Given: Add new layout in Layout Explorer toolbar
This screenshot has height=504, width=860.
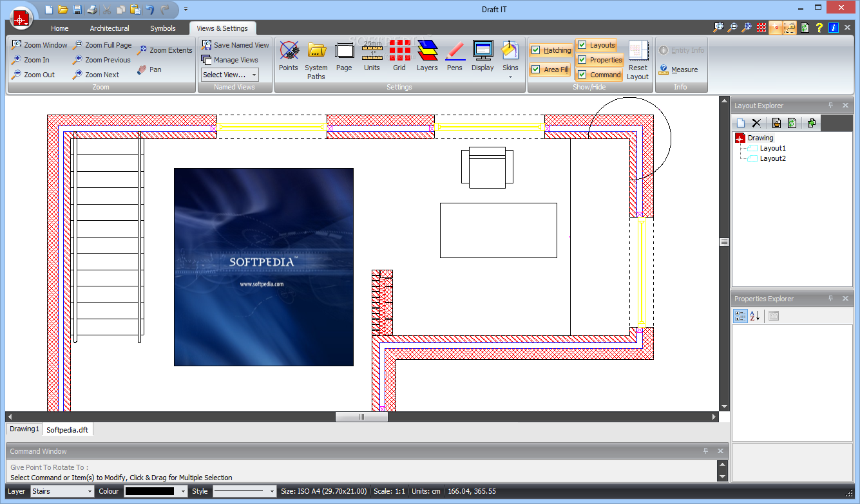Looking at the screenshot, I should [741, 123].
